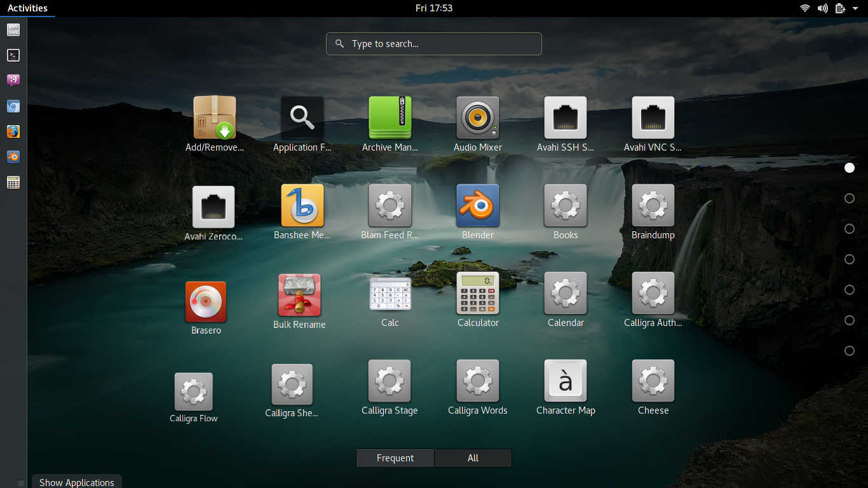868x488 pixels.
Task: Launch Terminal from the dash
Action: pos(13,55)
